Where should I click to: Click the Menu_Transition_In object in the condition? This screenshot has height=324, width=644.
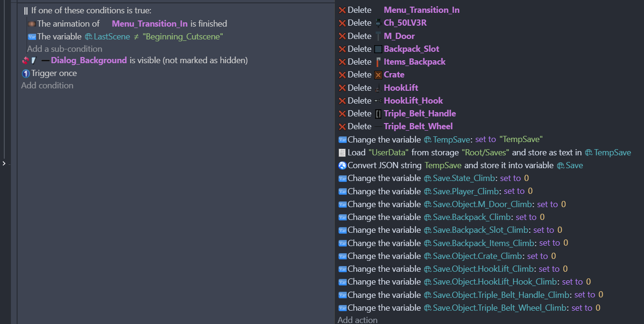(x=150, y=24)
